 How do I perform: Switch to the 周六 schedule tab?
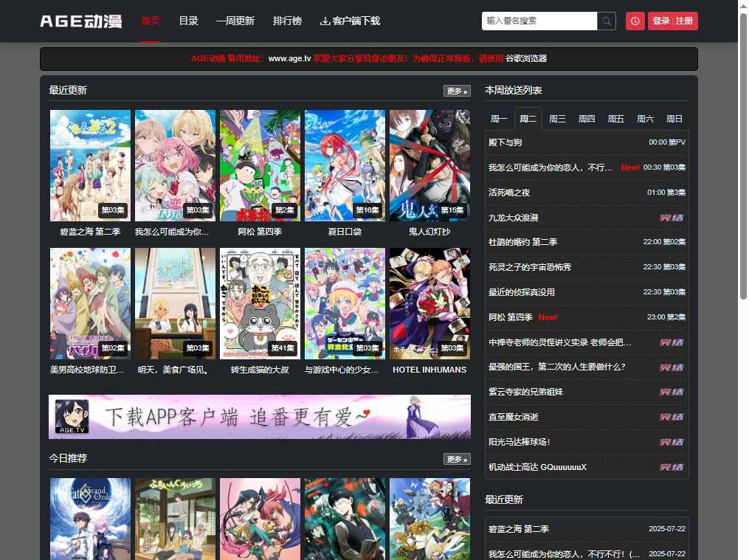644,118
